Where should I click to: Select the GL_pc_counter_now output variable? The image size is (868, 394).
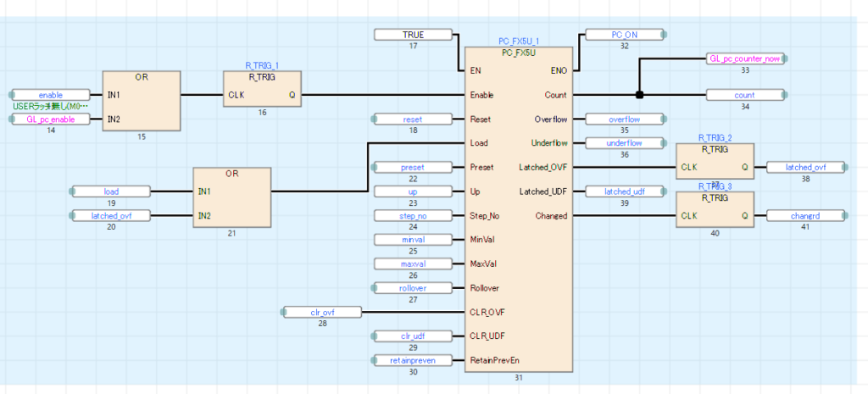[745, 59]
